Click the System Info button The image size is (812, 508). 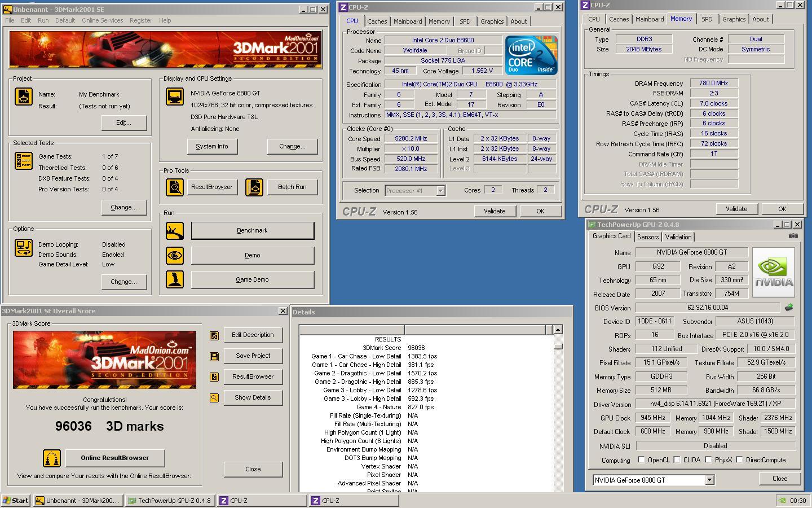click(212, 146)
